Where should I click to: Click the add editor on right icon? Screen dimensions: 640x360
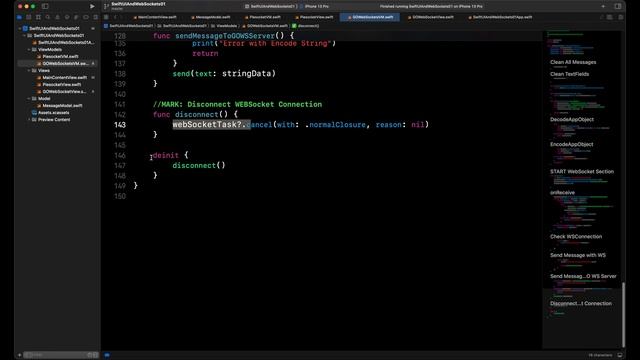click(620, 17)
